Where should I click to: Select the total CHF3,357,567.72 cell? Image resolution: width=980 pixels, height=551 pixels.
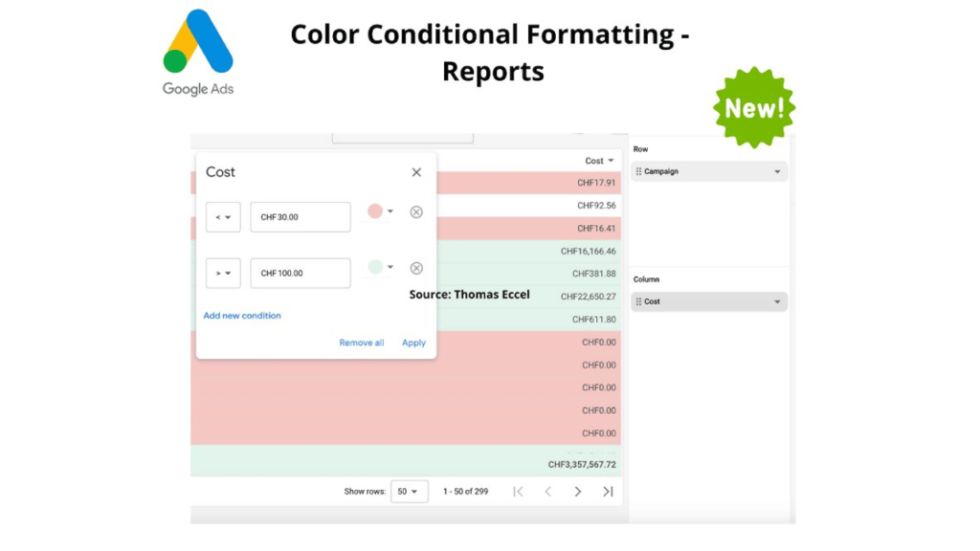click(x=582, y=465)
